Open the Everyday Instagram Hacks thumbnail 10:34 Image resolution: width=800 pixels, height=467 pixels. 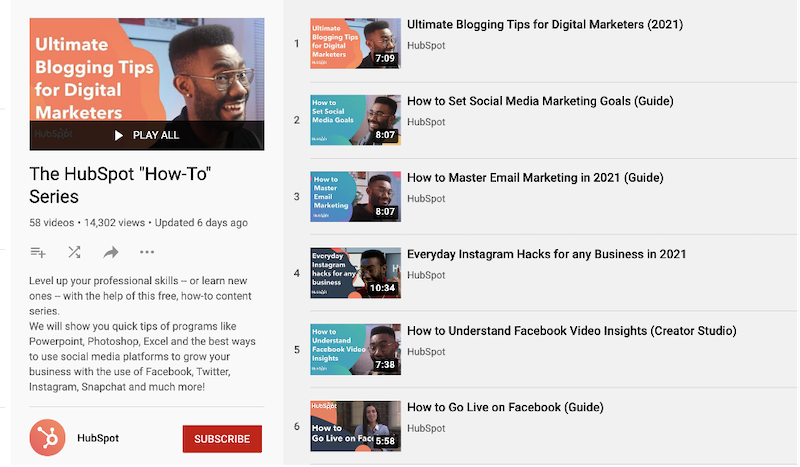point(356,273)
